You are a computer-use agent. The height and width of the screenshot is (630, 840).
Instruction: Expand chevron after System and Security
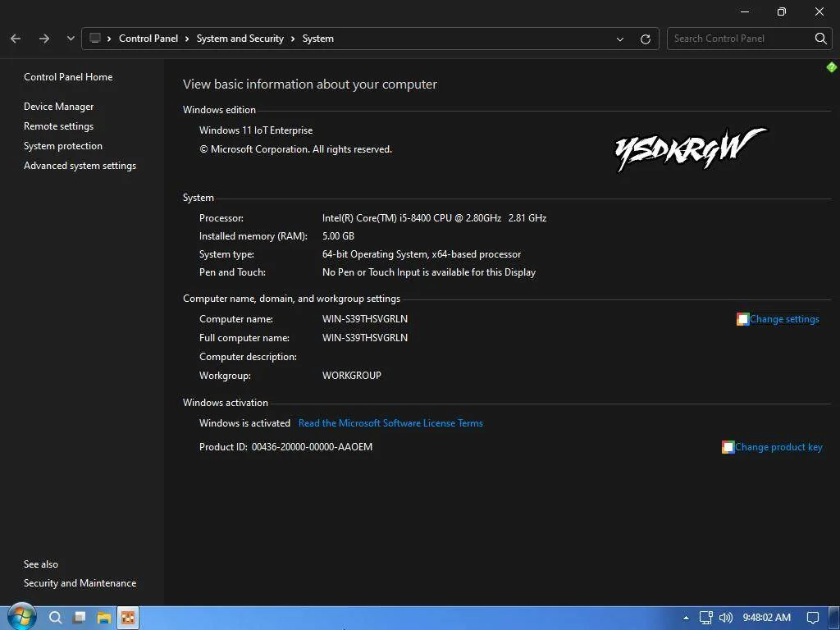pyautogui.click(x=293, y=39)
